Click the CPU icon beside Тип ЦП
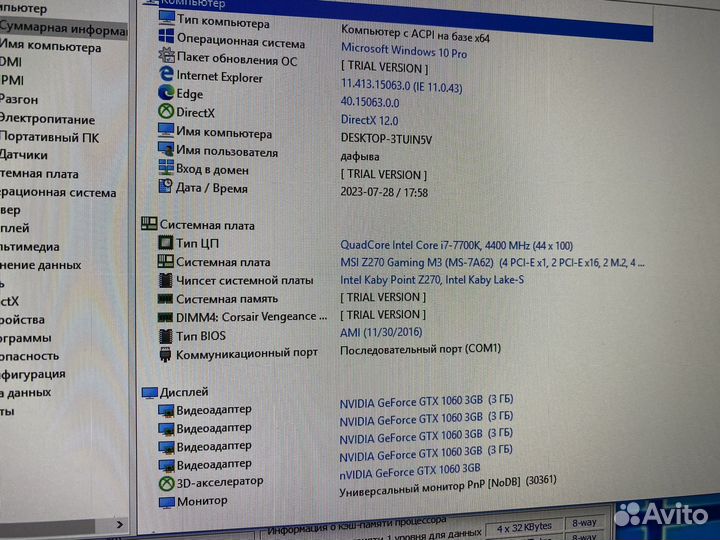Viewport: 720px width, 540px height. [165, 242]
